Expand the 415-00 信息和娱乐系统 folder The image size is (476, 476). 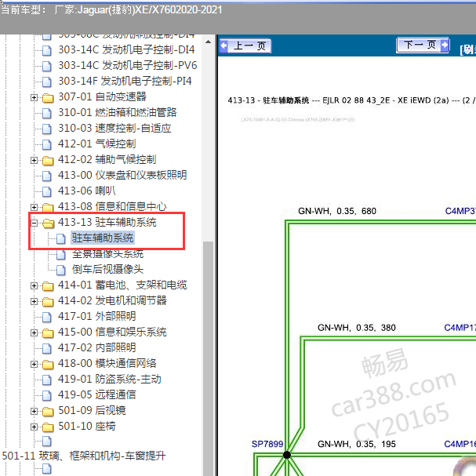[x=34, y=332]
